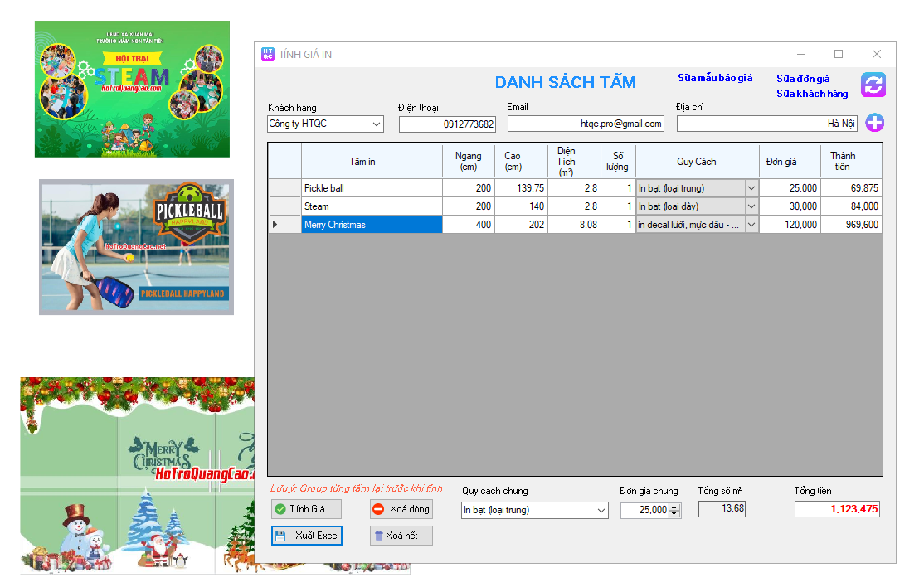Click the Điện thoại phone input field
The image size is (924, 587).
tap(446, 124)
